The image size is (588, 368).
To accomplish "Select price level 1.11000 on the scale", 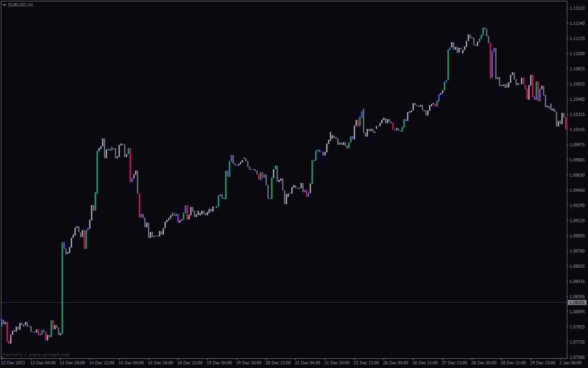I will point(577,53).
